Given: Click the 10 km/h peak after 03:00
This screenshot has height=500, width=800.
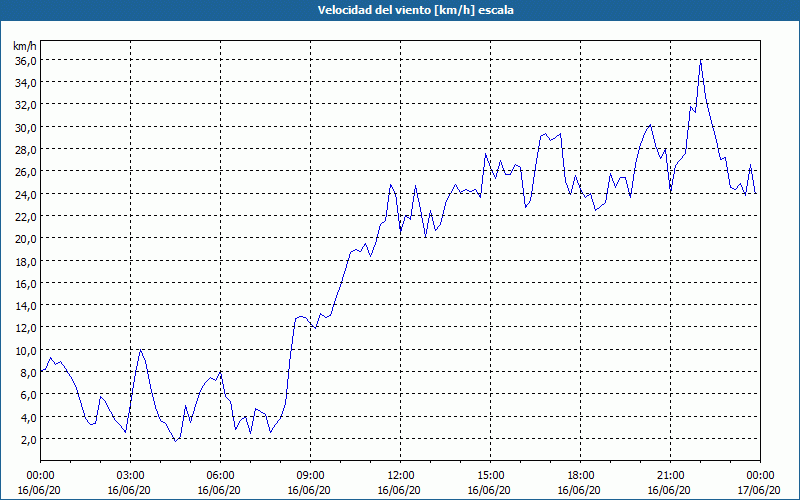Looking at the screenshot, I should pos(140,350).
